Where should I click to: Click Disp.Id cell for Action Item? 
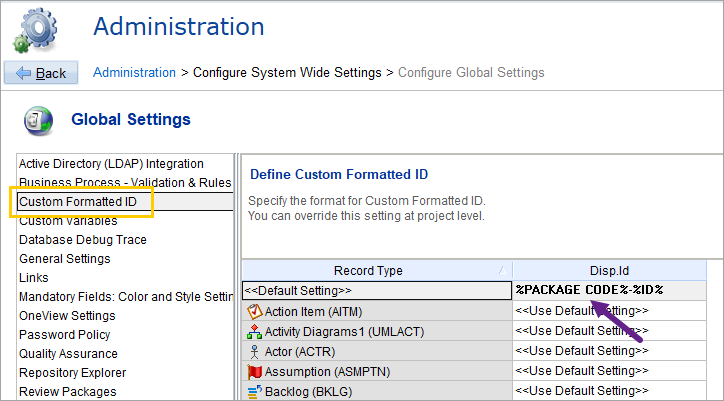click(x=609, y=311)
